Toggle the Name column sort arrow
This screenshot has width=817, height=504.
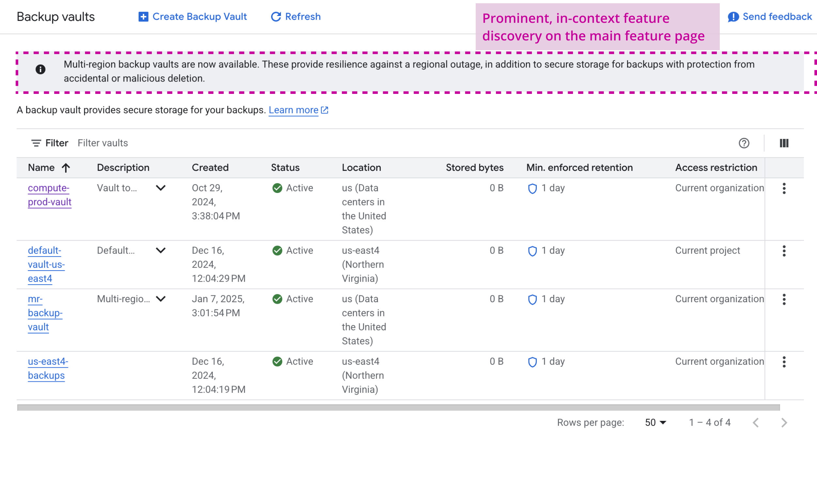(65, 168)
